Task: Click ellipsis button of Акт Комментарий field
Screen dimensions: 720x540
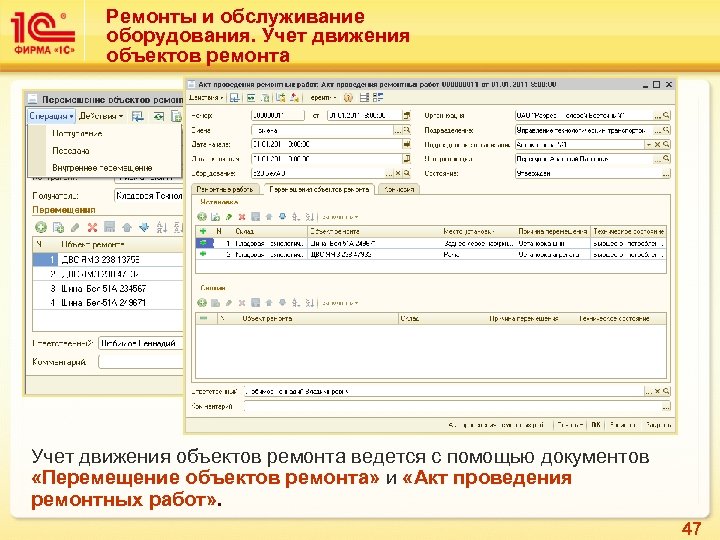Action: [666, 406]
